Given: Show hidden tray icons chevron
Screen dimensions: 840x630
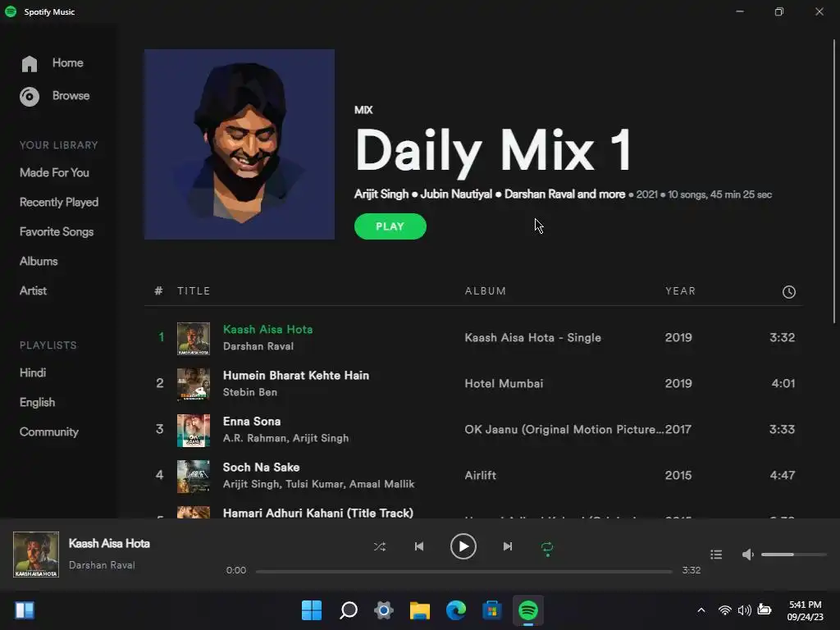Looking at the screenshot, I should (x=701, y=610).
